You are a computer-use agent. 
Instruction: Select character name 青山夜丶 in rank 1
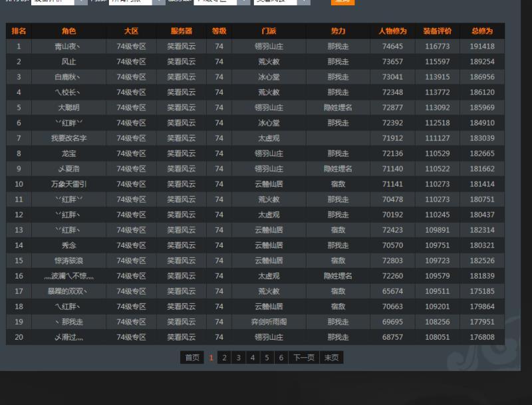tap(68, 47)
